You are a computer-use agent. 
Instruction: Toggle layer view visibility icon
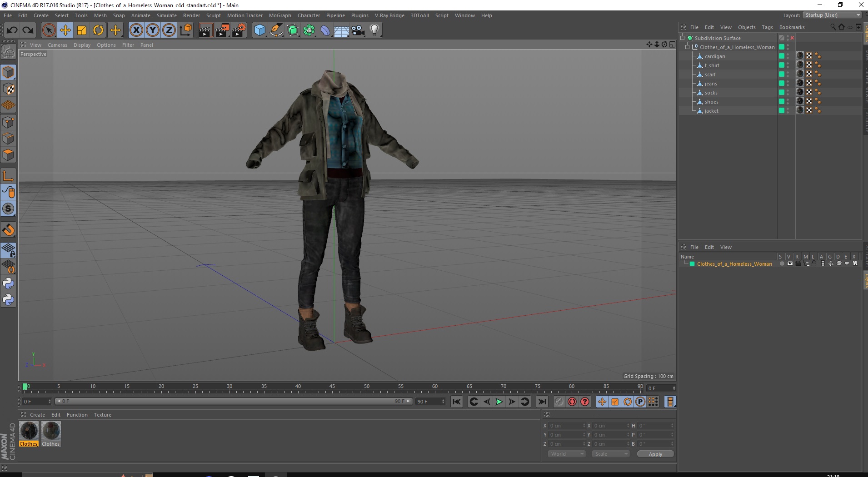(x=790, y=264)
